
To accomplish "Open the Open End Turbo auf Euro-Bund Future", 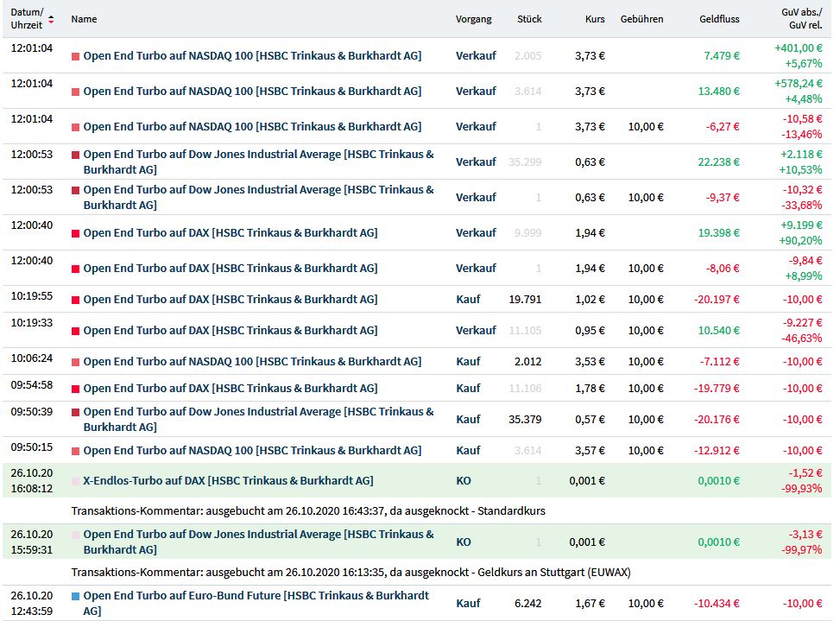I will [x=256, y=603].
